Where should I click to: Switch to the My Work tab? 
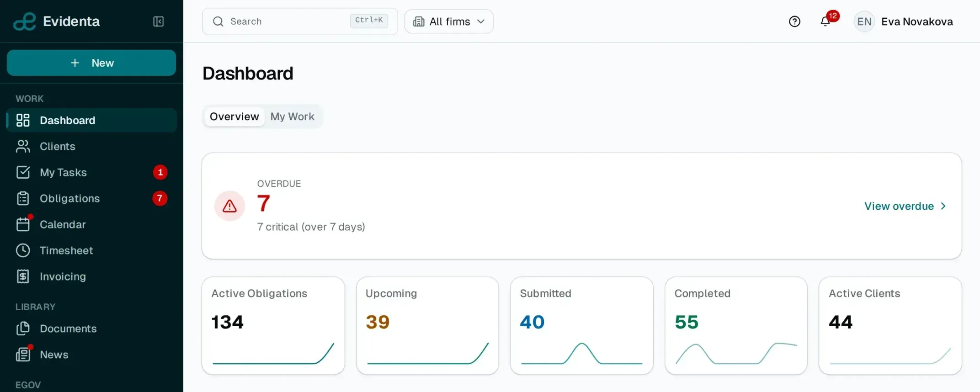coord(293,117)
